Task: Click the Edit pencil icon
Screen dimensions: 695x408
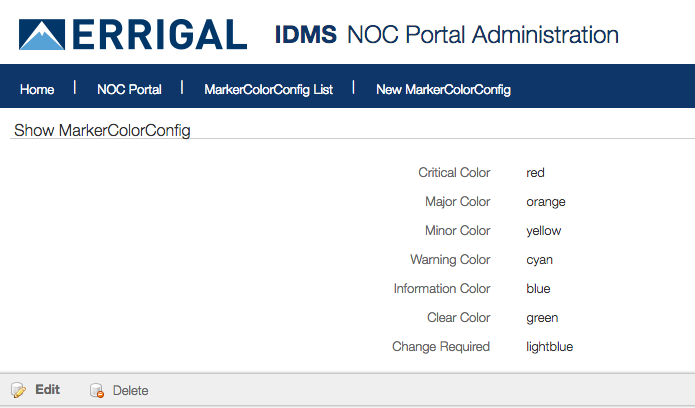Action: [x=18, y=390]
